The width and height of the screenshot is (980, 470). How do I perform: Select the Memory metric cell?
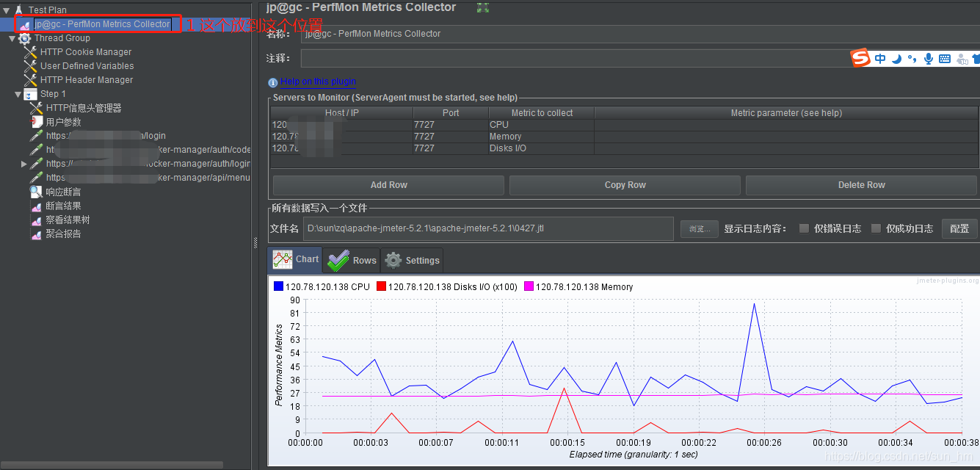coord(541,137)
